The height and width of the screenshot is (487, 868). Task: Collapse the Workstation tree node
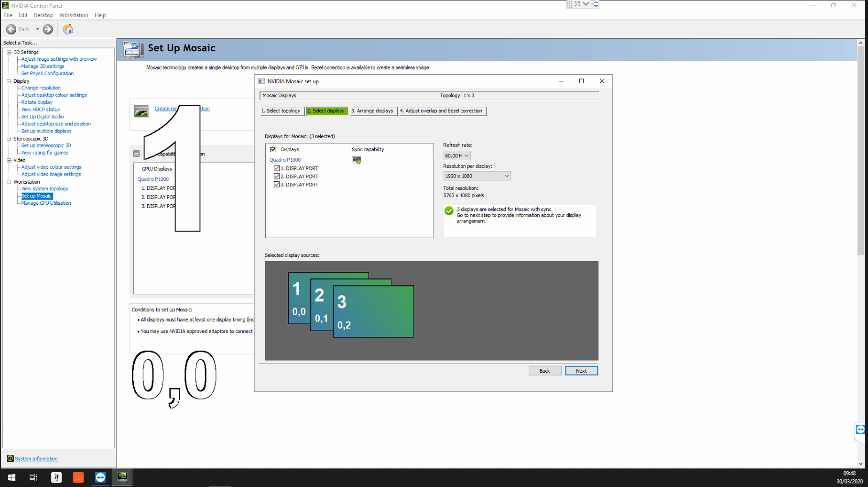point(9,182)
